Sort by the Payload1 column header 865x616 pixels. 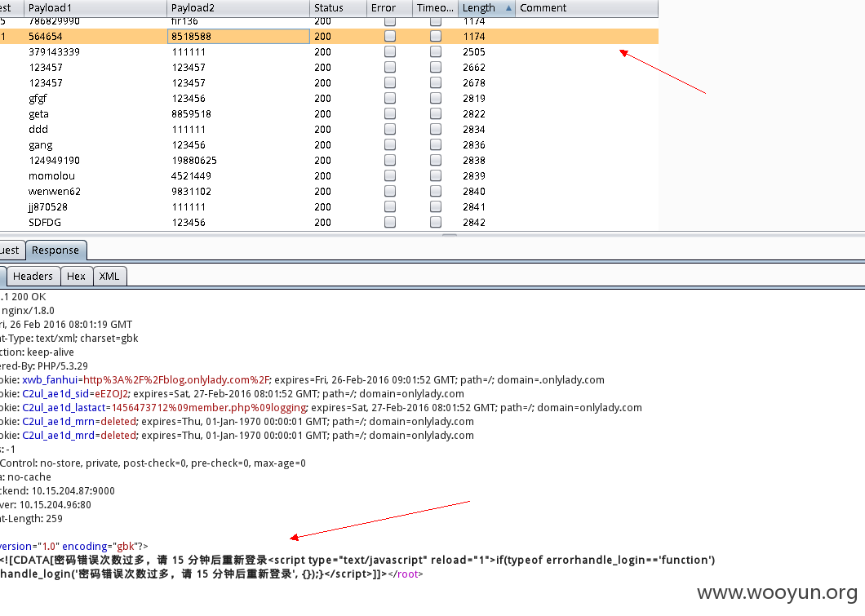pos(95,7)
